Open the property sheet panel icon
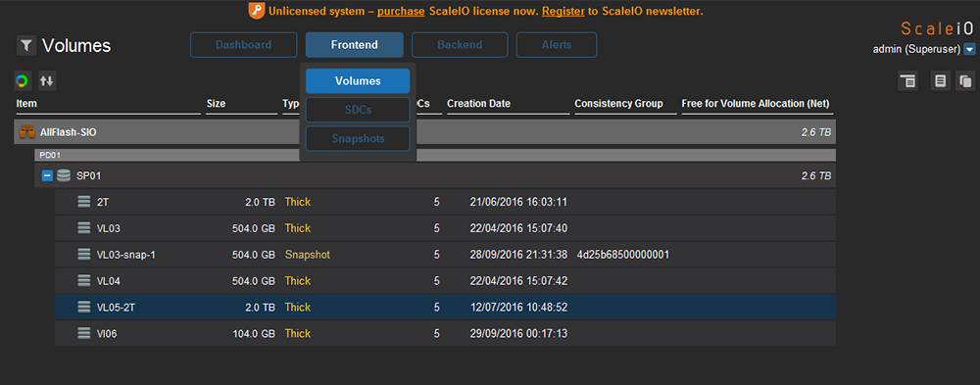980x385 pixels. point(907,80)
